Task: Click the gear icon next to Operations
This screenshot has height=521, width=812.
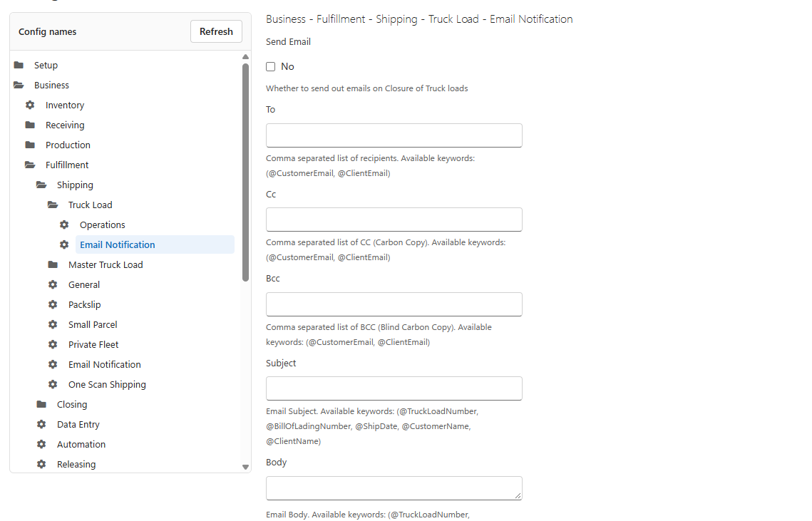Action: click(64, 225)
